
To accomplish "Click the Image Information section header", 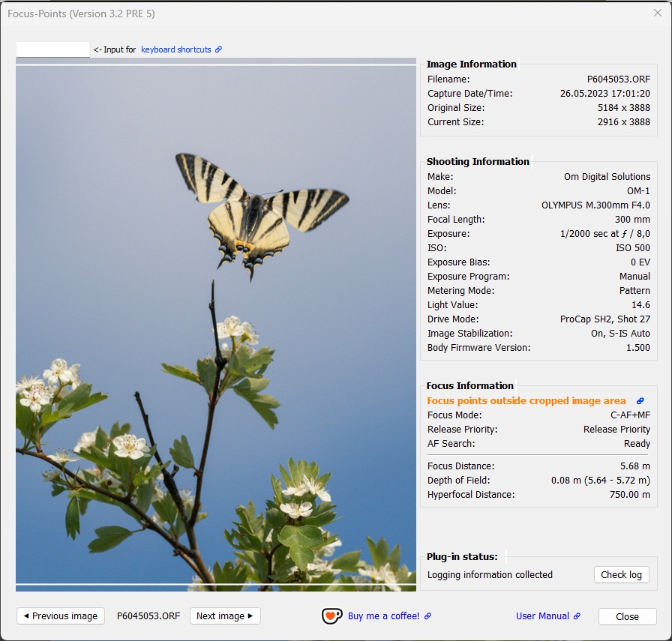I will (469, 64).
